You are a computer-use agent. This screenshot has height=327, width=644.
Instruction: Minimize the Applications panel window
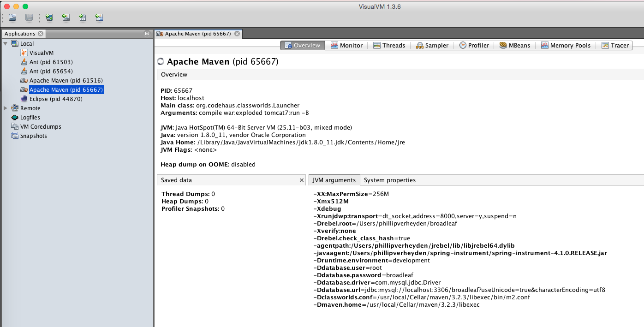click(147, 34)
